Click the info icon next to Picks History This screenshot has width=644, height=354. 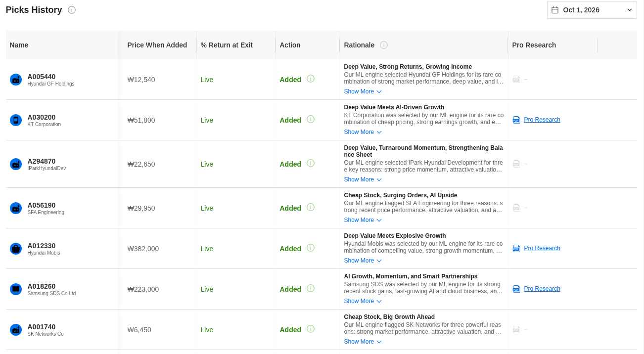[x=72, y=10]
